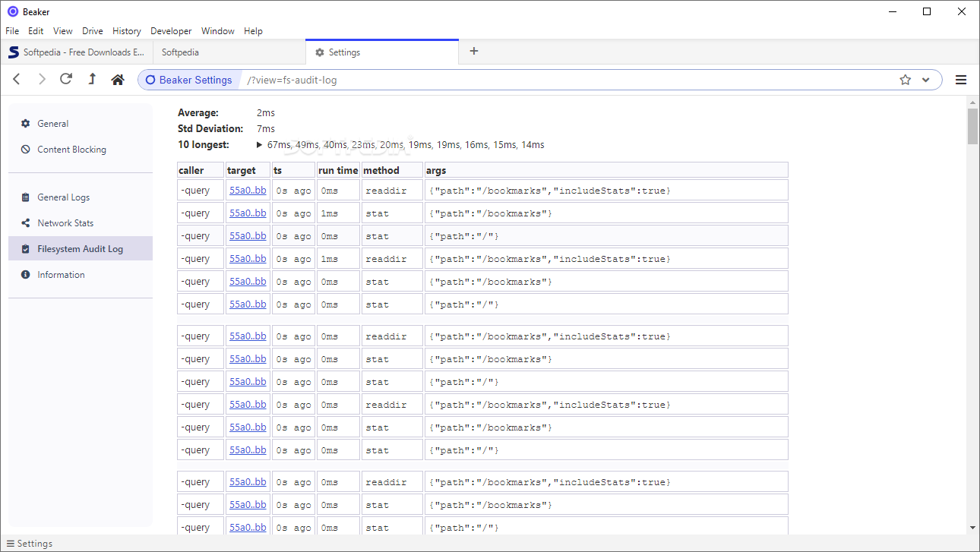Open Content Blocking settings
This screenshot has height=552, width=980.
coord(81,150)
